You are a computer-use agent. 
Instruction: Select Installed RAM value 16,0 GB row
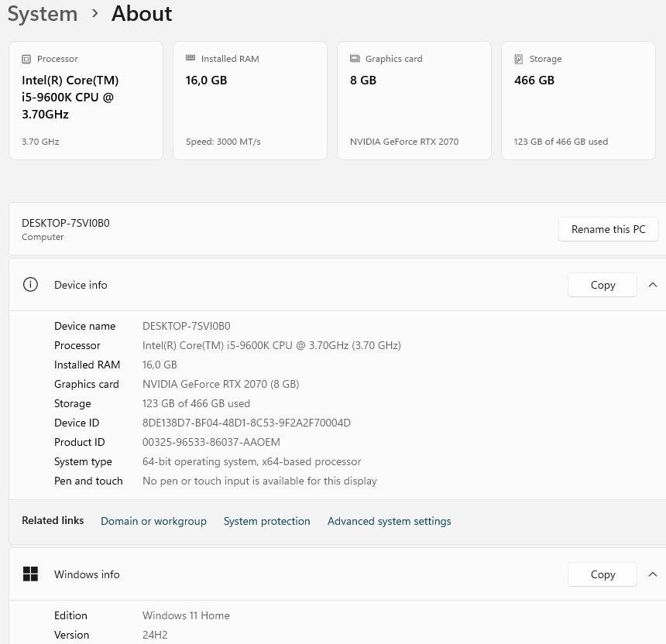[x=160, y=365]
